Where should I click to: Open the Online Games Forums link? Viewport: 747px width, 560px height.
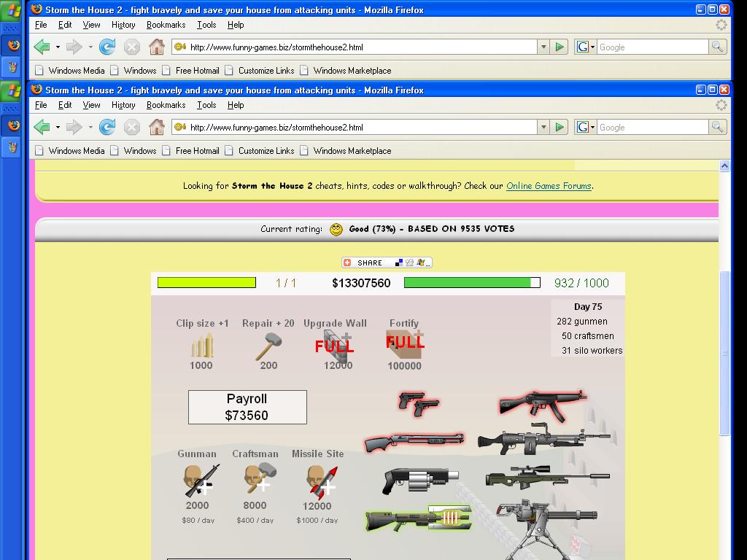[549, 186]
